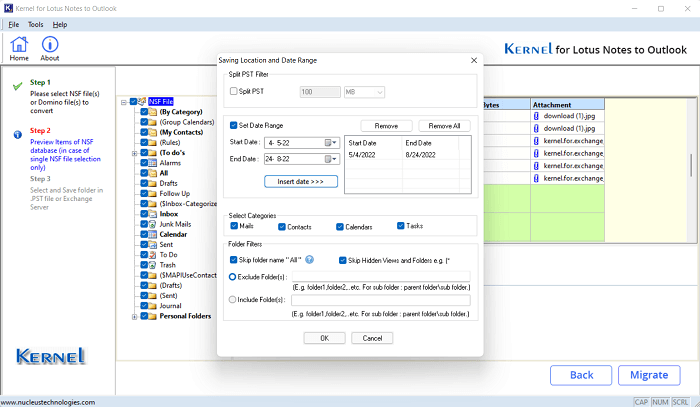Image resolution: width=700 pixels, height=407 pixels.
Task: Select the (By Category) tree item
Action: [x=181, y=112]
